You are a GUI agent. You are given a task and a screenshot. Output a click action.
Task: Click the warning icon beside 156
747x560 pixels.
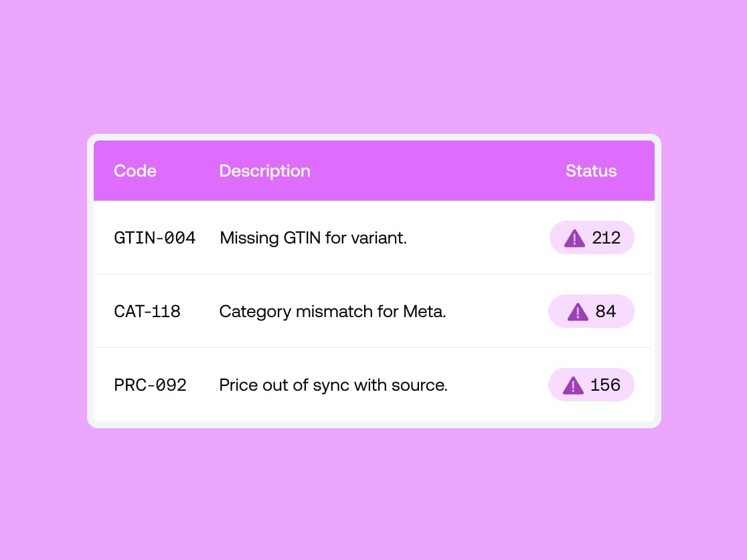pos(573,385)
